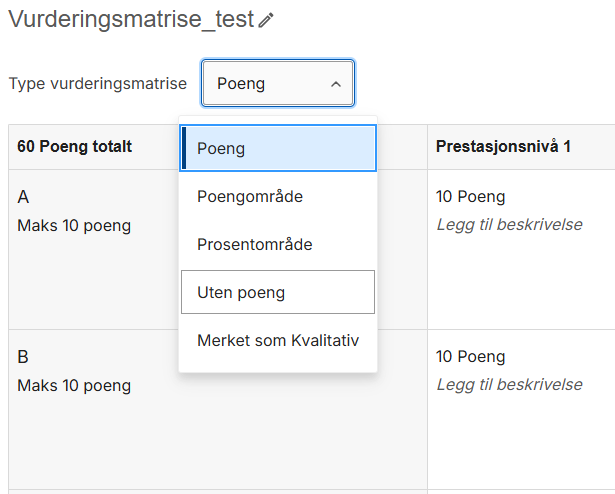Collapse the Type vurderingsmatrise dropdown chevron
Viewport: 615px width, 494px height.
(336, 84)
